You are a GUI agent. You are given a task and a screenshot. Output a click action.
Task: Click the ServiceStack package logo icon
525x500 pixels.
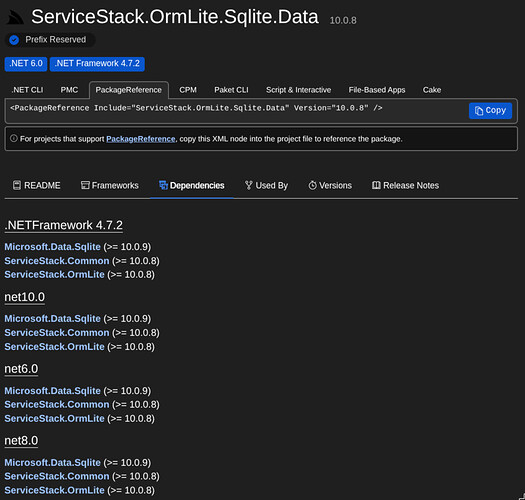(15, 17)
